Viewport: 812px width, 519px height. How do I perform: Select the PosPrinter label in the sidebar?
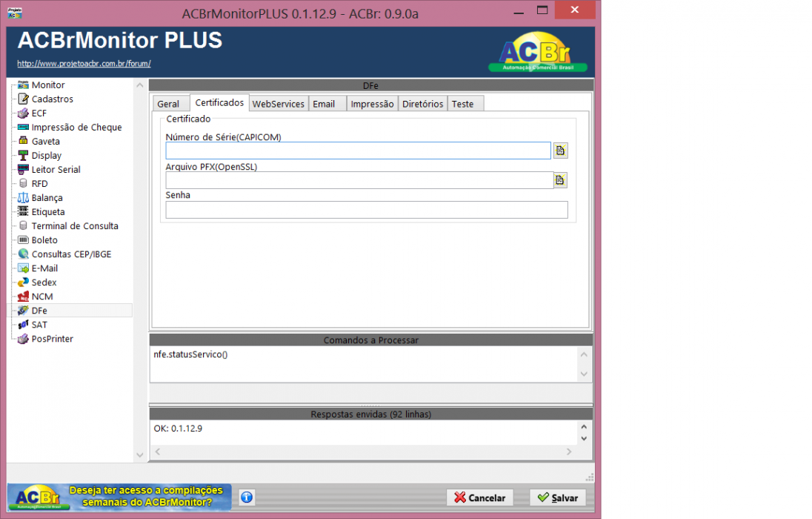click(53, 339)
